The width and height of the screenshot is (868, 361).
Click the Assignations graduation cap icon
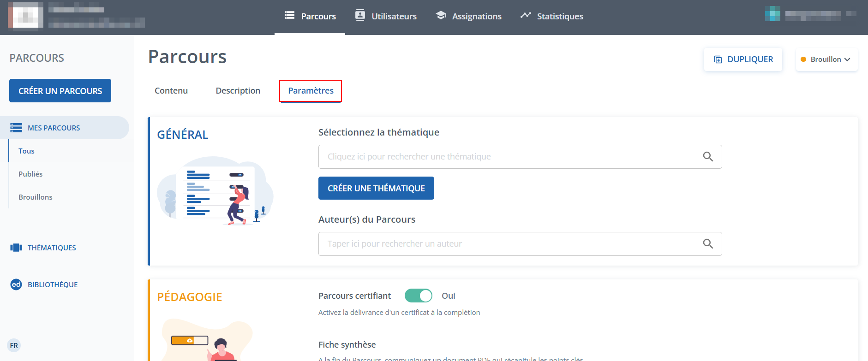(441, 16)
